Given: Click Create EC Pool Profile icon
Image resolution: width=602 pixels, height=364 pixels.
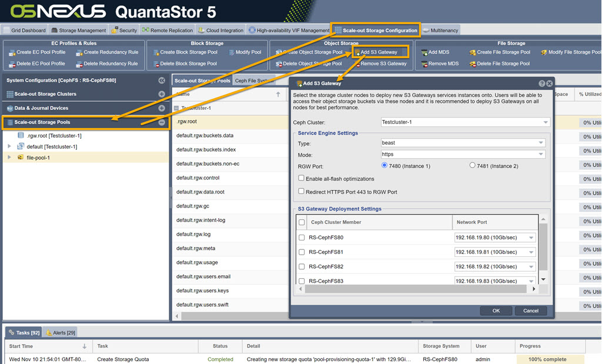Looking at the screenshot, I should point(12,52).
